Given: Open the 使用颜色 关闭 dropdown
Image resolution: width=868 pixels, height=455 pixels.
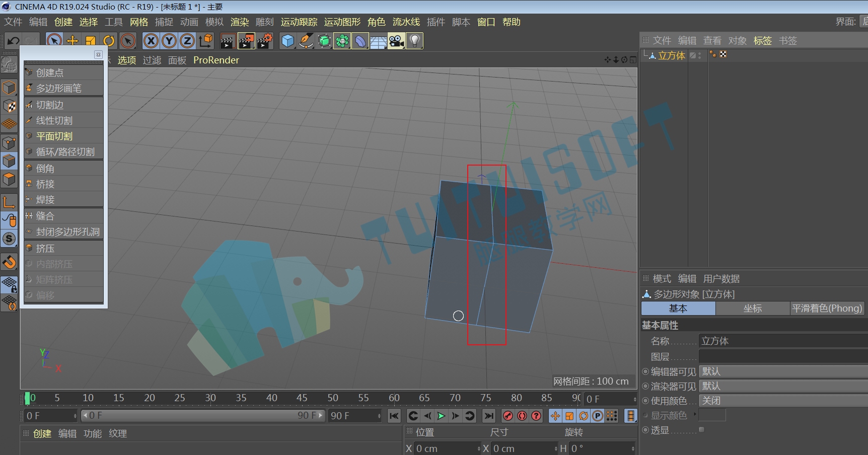Looking at the screenshot, I should (783, 401).
